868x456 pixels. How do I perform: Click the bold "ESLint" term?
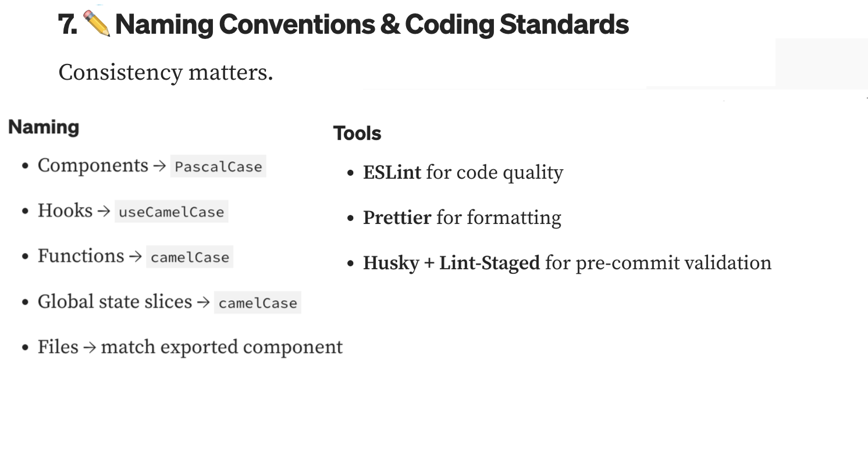click(392, 173)
